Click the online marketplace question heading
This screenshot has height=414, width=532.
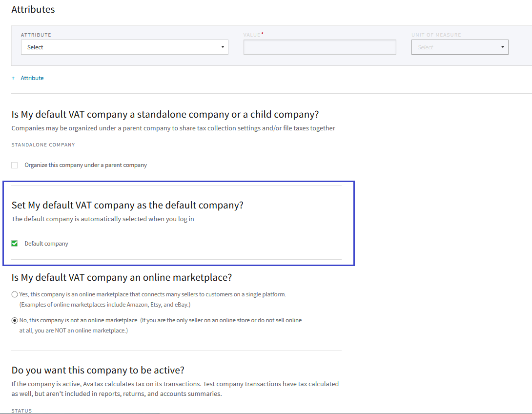click(x=122, y=277)
